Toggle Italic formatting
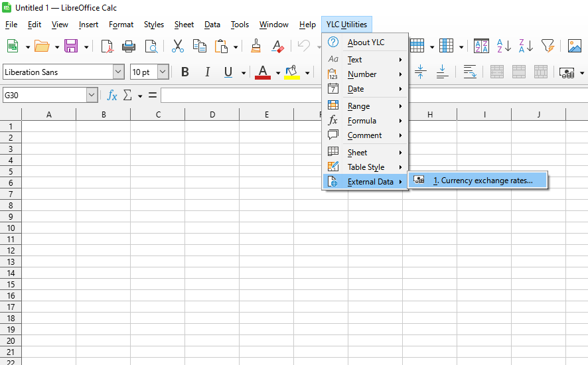This screenshot has height=365, width=588. pyautogui.click(x=207, y=72)
